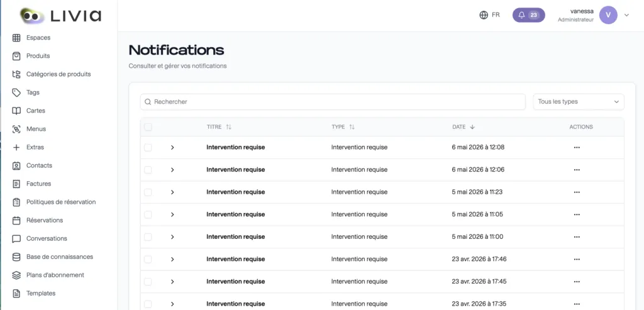This screenshot has width=644, height=310.
Task: Expand the 6 mai 12:06 notification row
Action: point(172,170)
